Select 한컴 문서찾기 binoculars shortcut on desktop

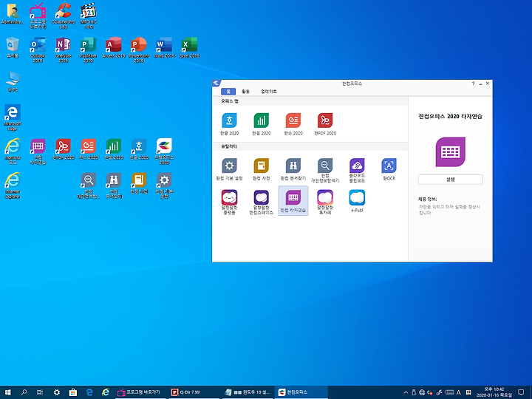tap(114, 185)
